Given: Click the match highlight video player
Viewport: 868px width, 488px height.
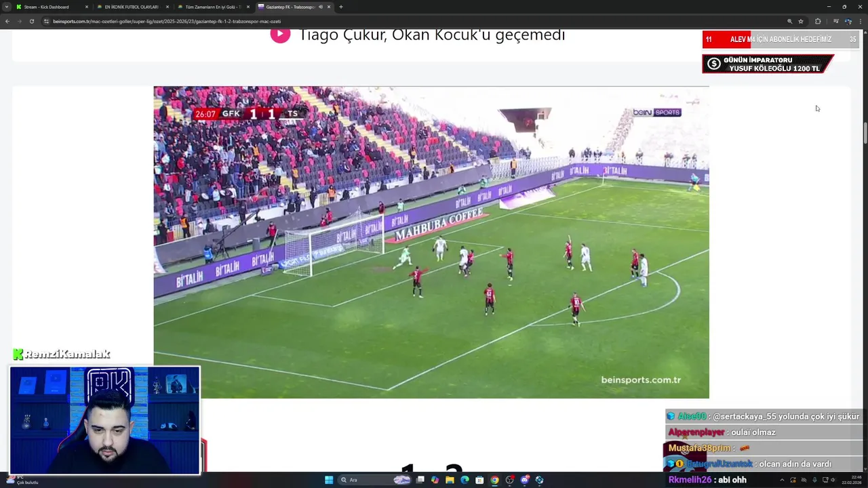Looking at the screenshot, I should coord(431,242).
